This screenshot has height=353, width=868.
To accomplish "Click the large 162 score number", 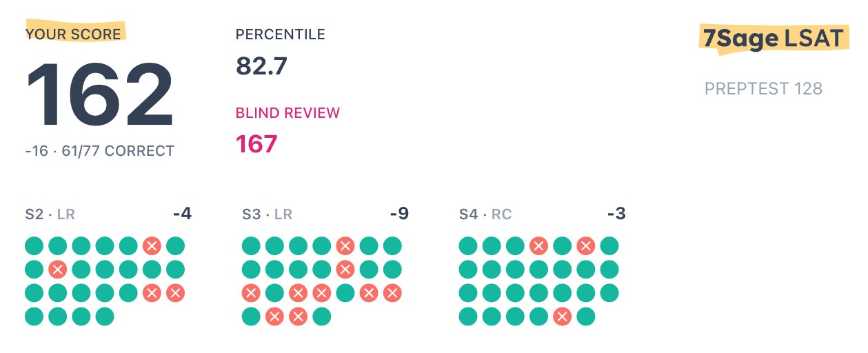I will pyautogui.click(x=100, y=94).
